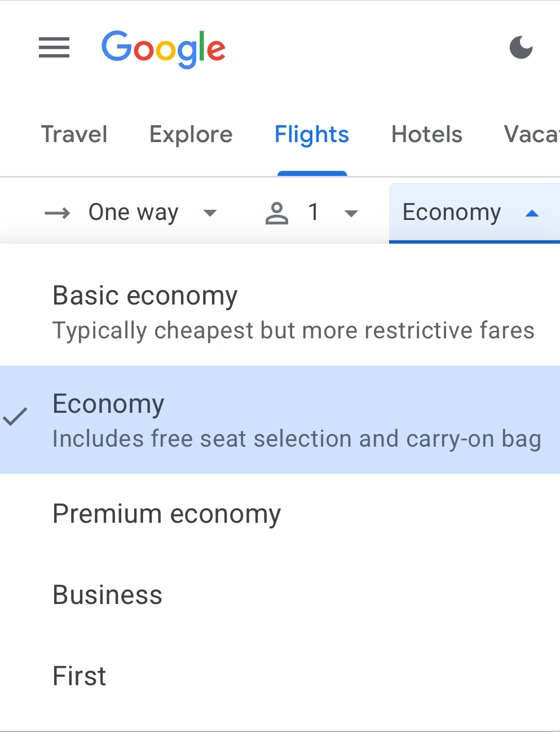The width and height of the screenshot is (560, 732).
Task: Expand the One way trip dropdown arrow
Action: (210, 213)
